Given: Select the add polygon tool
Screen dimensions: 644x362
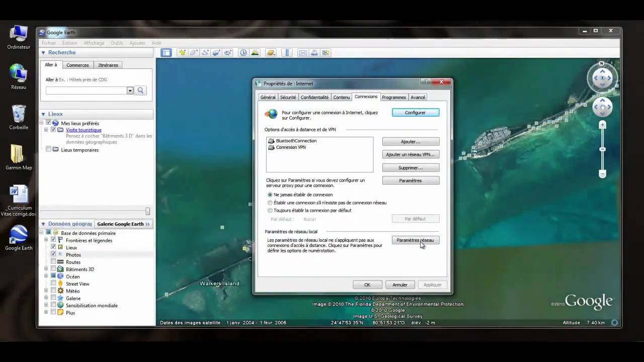Looking at the screenshot, I should [x=194, y=53].
